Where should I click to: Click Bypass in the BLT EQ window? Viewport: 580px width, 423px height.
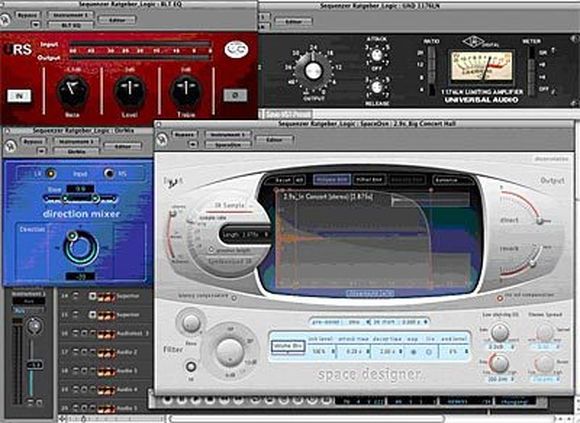click(x=27, y=16)
